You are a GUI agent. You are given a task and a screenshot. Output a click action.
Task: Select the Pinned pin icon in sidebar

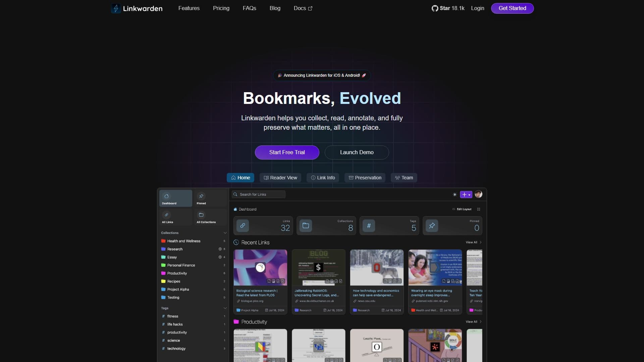coord(201,196)
